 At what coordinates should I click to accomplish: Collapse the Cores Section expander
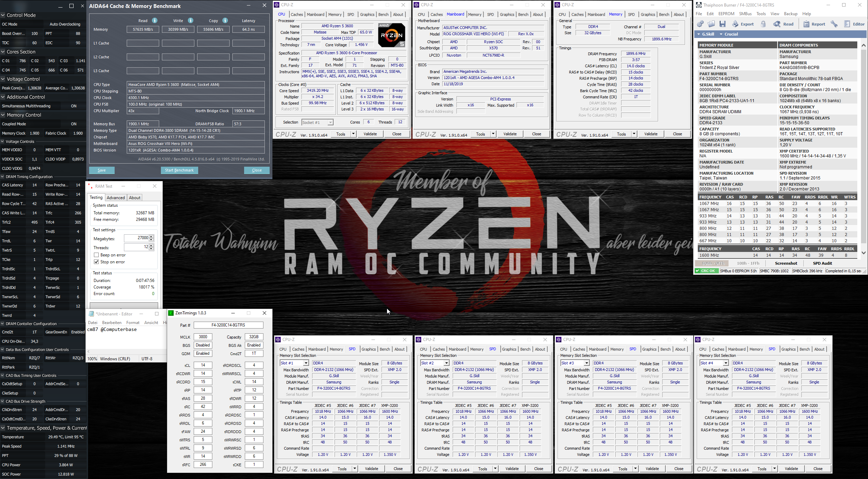coord(3,52)
